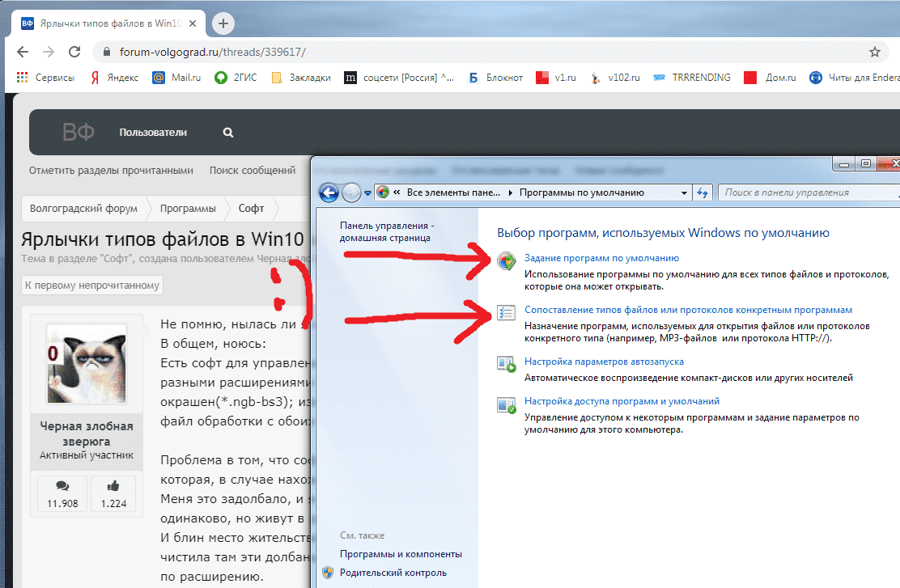Viewport: 900px width, 588px height.
Task: Expand the breadcrumb arrow after 'Все элементы панели'
Action: tap(510, 193)
